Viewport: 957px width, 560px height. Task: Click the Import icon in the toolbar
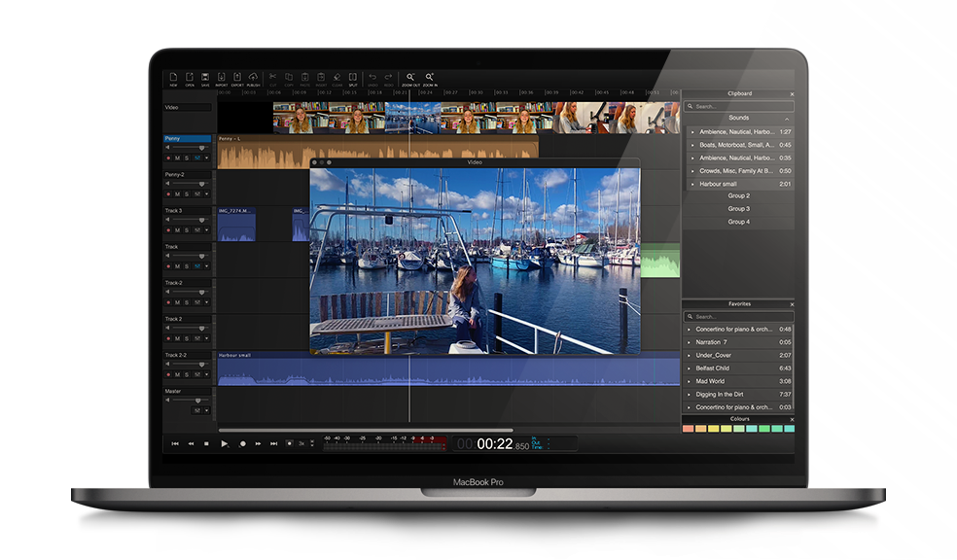[x=221, y=77]
